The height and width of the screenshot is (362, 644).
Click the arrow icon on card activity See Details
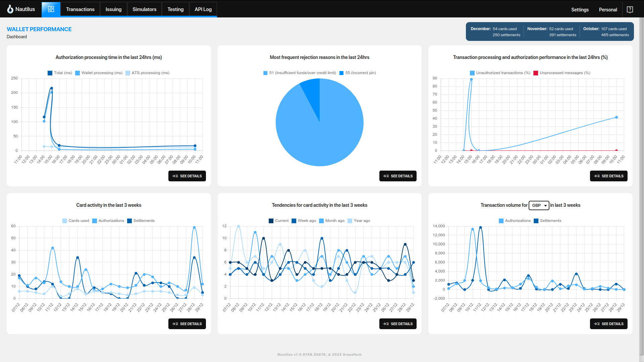click(175, 323)
